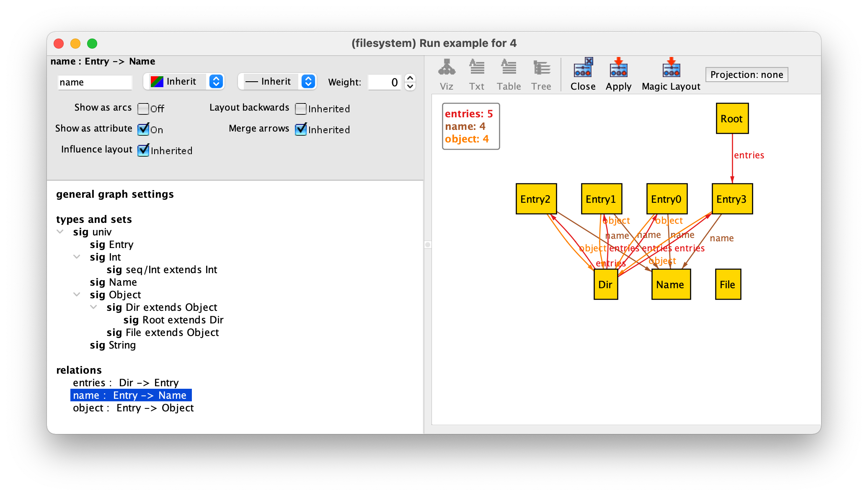
Task: Toggle Merge arrows checkbox
Action: pyautogui.click(x=301, y=129)
